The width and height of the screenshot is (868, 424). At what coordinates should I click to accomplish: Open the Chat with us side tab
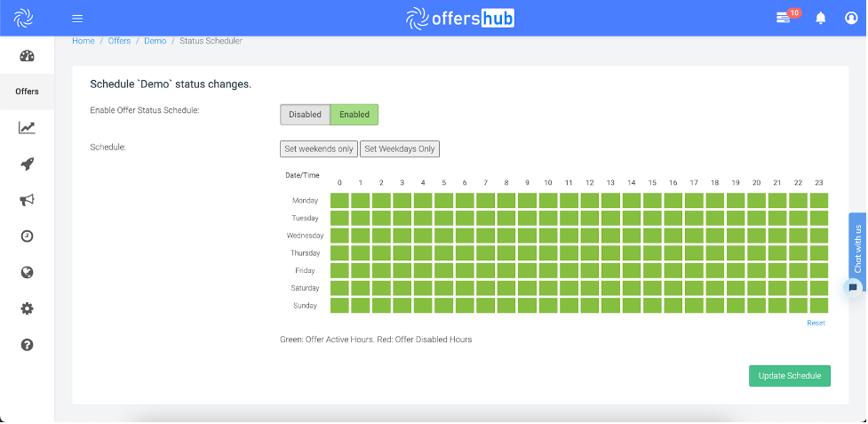tap(857, 249)
